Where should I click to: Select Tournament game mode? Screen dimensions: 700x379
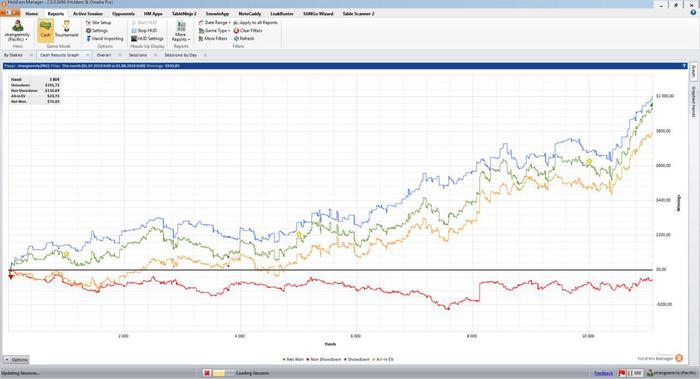[67, 30]
